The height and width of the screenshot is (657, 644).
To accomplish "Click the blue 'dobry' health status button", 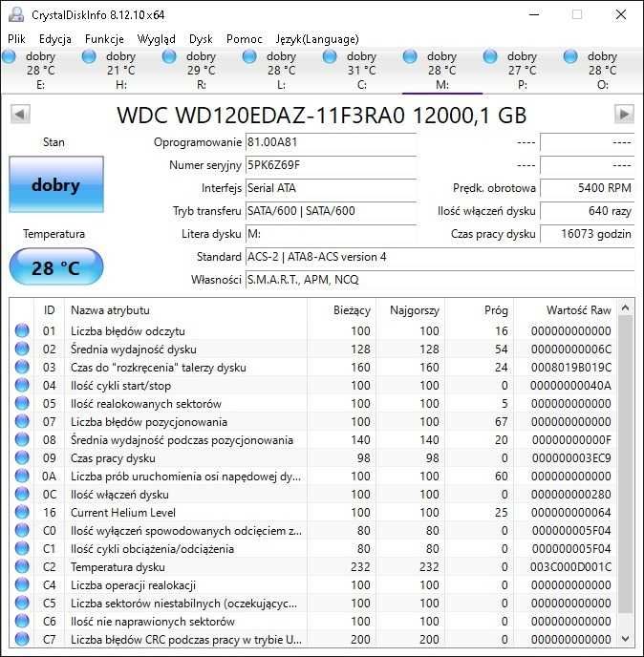I will 56,184.
